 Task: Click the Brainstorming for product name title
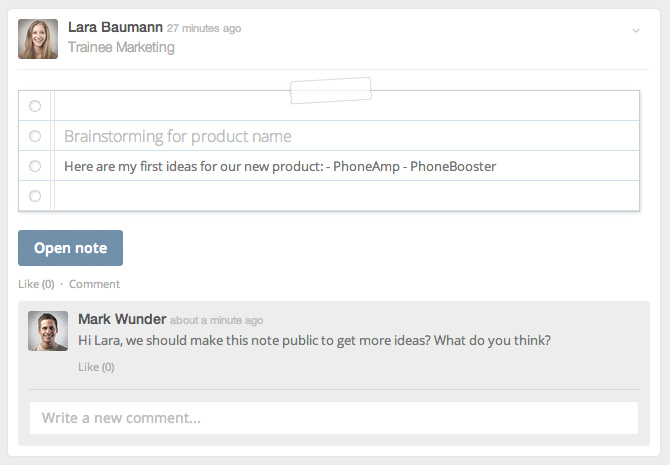click(178, 136)
